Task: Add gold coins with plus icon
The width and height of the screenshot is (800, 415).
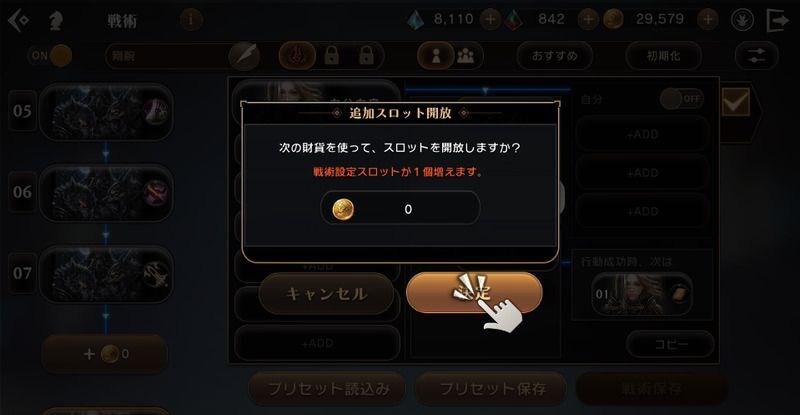Action: [x=708, y=20]
